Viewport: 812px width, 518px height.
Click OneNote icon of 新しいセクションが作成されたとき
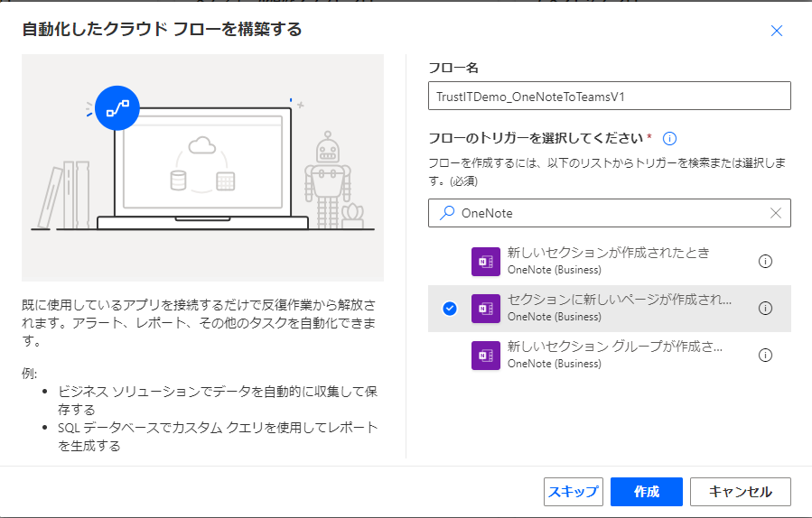click(486, 261)
